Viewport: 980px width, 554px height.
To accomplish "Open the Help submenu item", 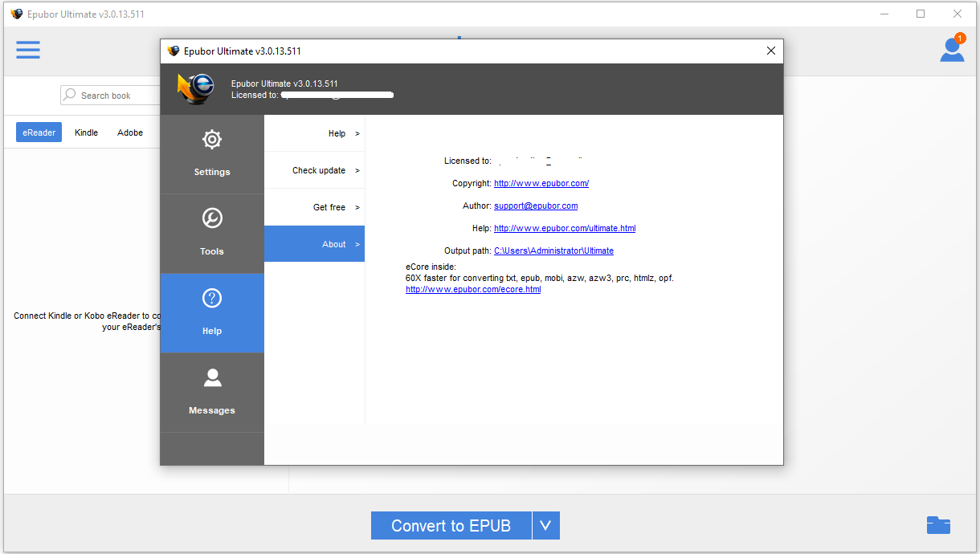I will pos(314,133).
